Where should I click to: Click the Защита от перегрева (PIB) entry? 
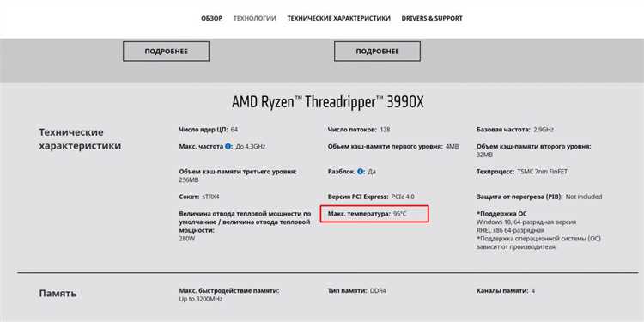[x=539, y=197]
